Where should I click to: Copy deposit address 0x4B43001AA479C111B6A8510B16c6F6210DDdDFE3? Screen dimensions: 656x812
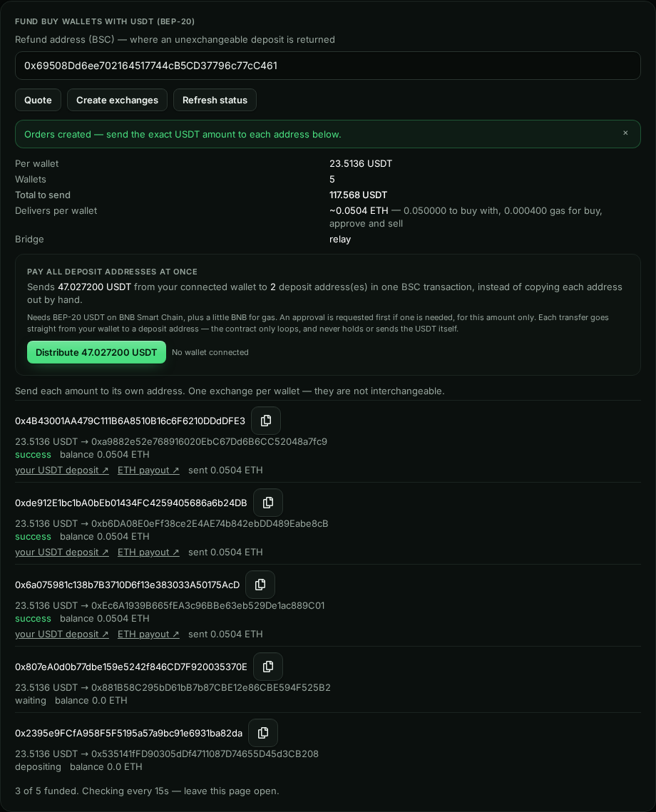(266, 421)
